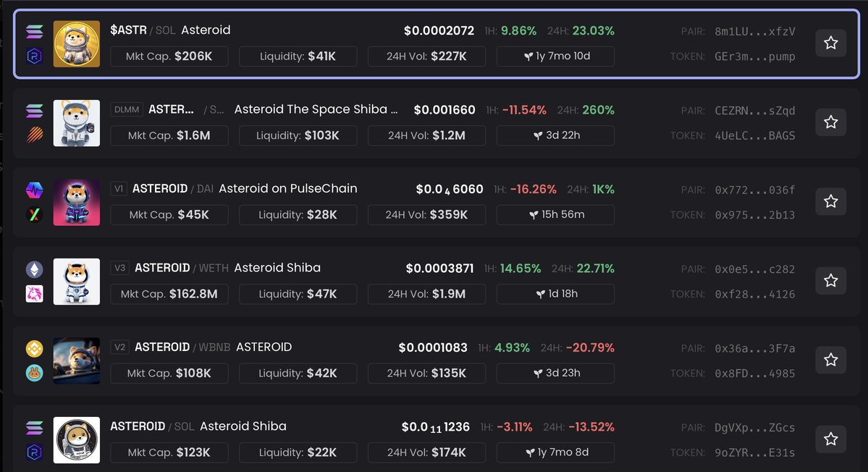Click the BNB chain icon
This screenshot has width=868, height=472.
point(34,348)
